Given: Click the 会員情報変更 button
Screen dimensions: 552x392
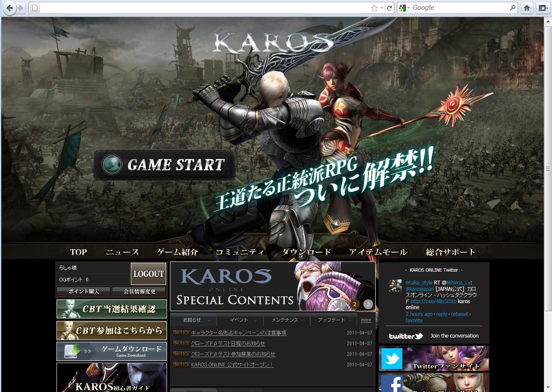Looking at the screenshot, I should coord(139,291).
